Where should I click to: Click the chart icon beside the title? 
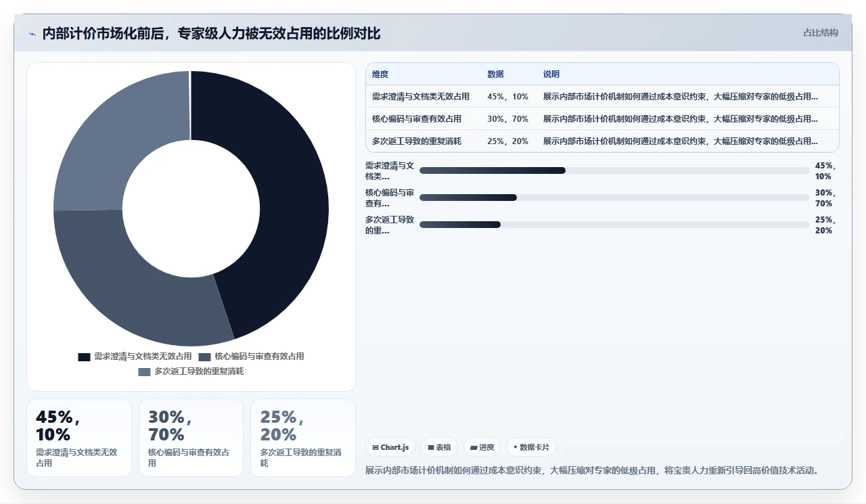[x=32, y=34]
